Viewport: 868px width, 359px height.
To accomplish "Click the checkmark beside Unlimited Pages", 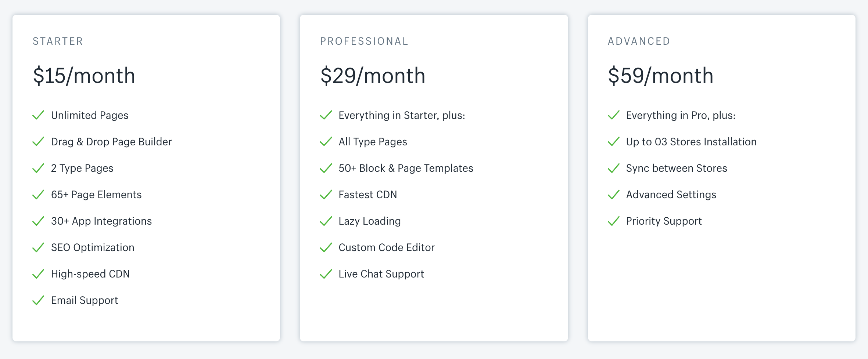I will click(x=38, y=115).
